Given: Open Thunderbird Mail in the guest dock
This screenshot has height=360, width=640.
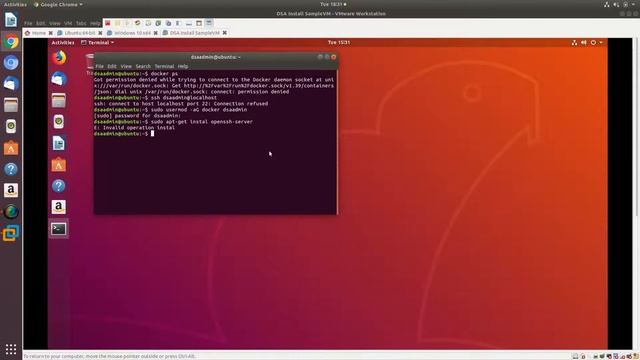Looking at the screenshot, I should (x=59, y=79).
